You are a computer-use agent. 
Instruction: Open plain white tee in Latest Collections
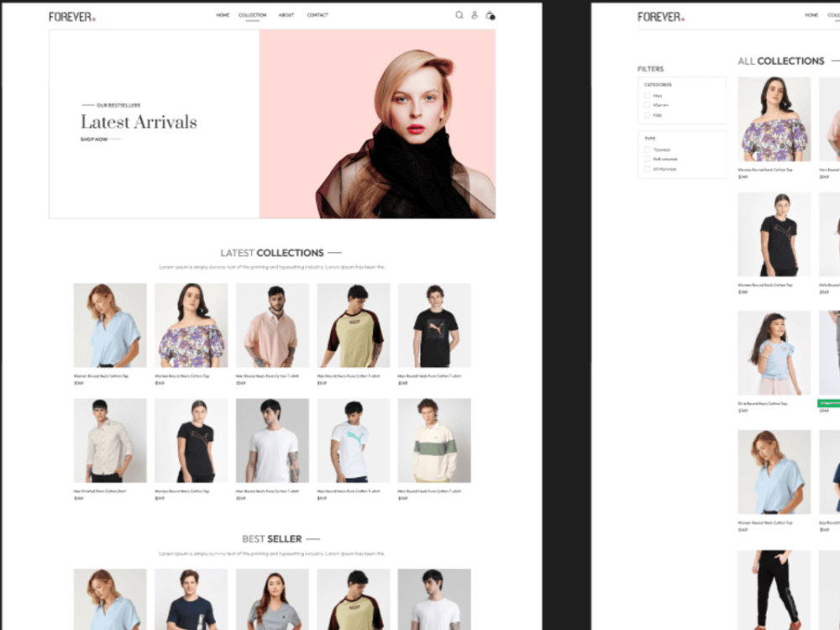(x=272, y=440)
